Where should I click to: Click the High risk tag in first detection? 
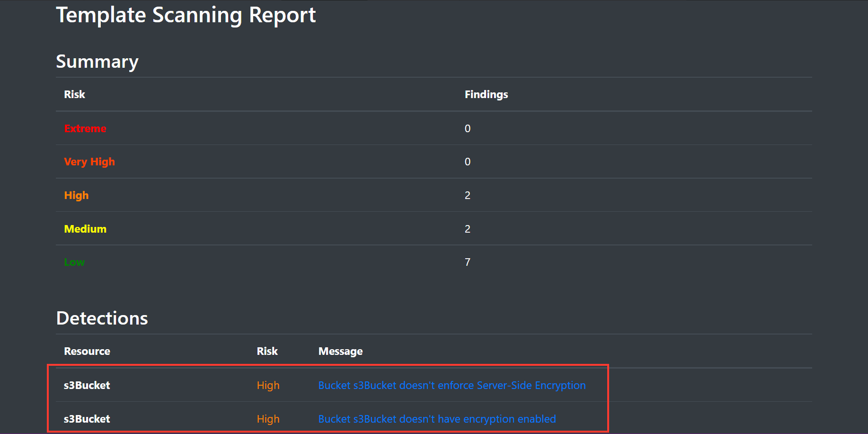268,385
